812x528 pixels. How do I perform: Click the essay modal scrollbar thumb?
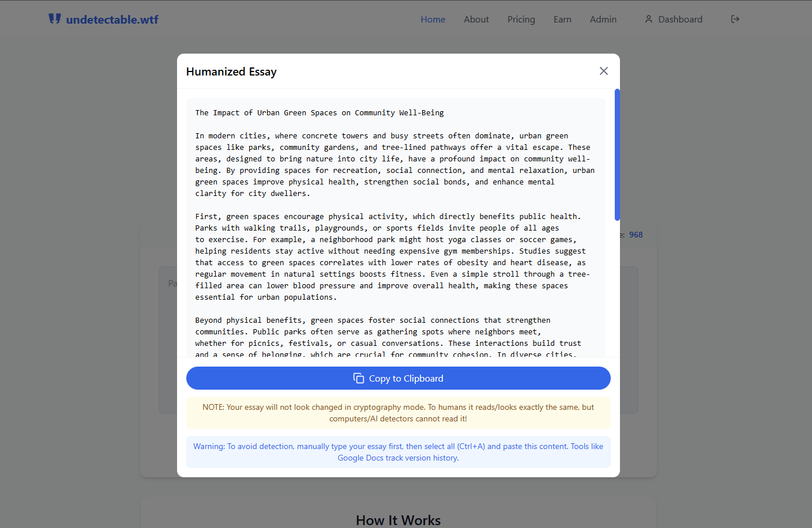coord(617,154)
